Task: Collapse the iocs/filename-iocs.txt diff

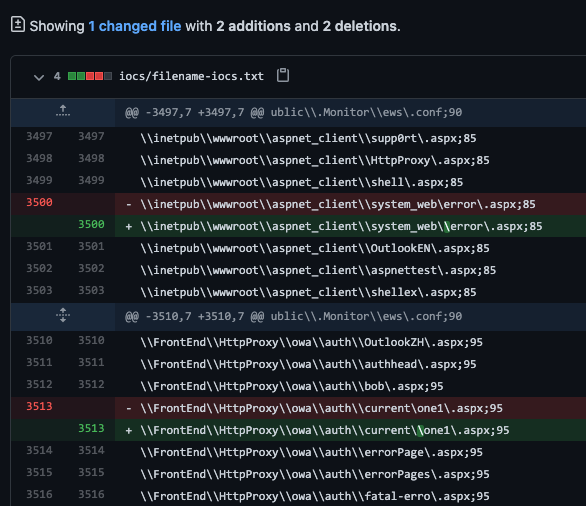Action: (x=39, y=77)
